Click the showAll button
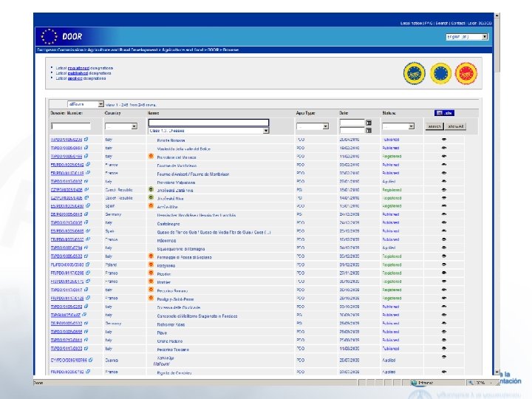This screenshot has height=399, width=532. tap(455, 126)
